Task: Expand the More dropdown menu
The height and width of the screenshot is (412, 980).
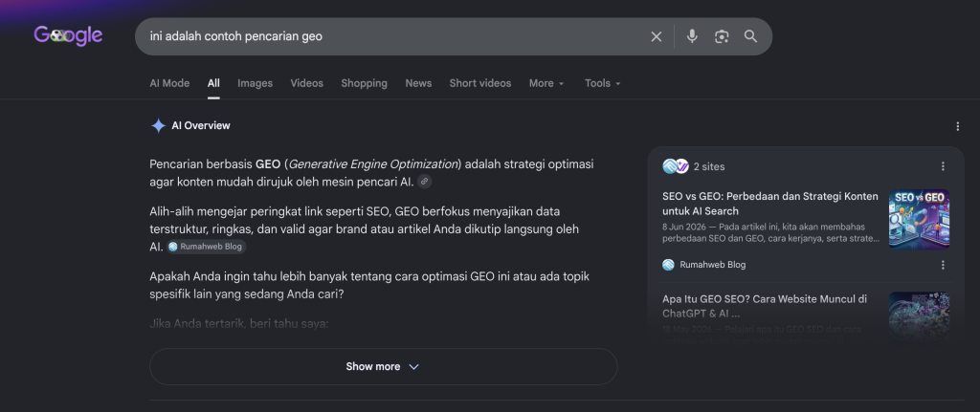Action: (x=546, y=83)
